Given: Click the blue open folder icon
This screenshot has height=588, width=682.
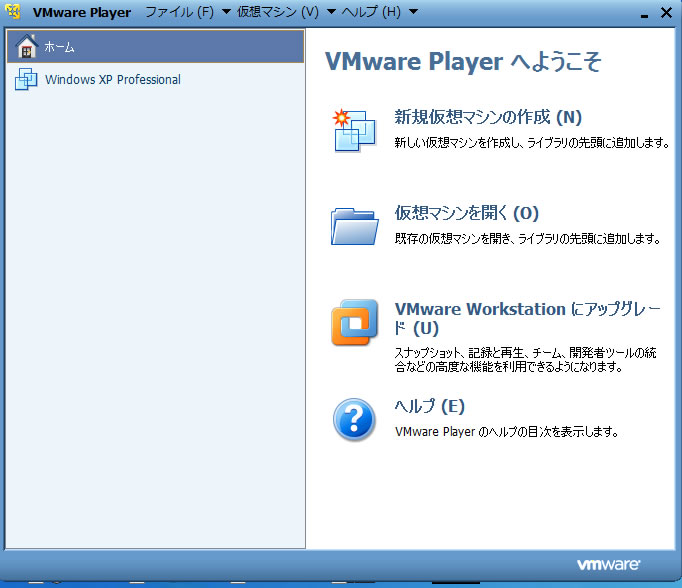Looking at the screenshot, I should tap(354, 226).
